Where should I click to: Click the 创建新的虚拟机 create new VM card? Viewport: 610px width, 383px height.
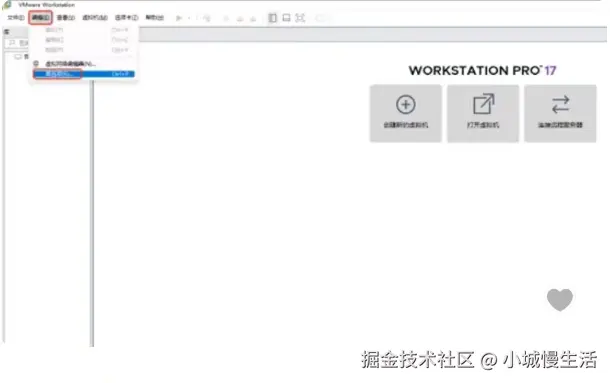tap(406, 114)
